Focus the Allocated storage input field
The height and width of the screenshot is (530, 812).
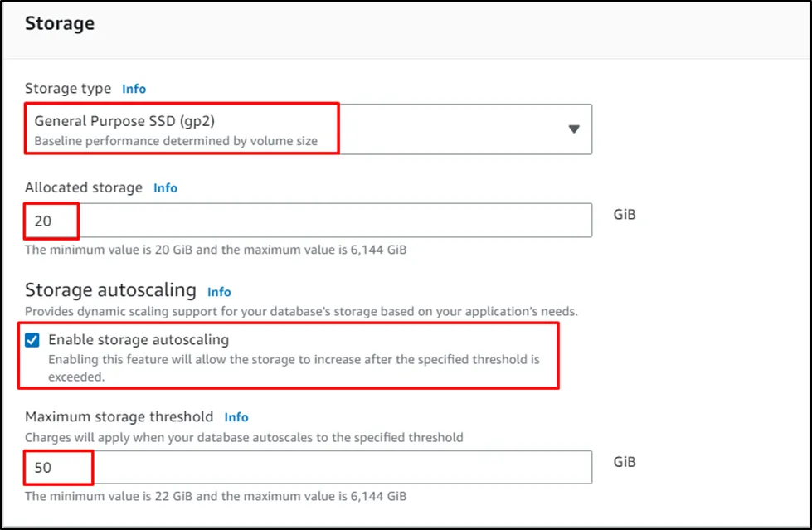pos(307,221)
